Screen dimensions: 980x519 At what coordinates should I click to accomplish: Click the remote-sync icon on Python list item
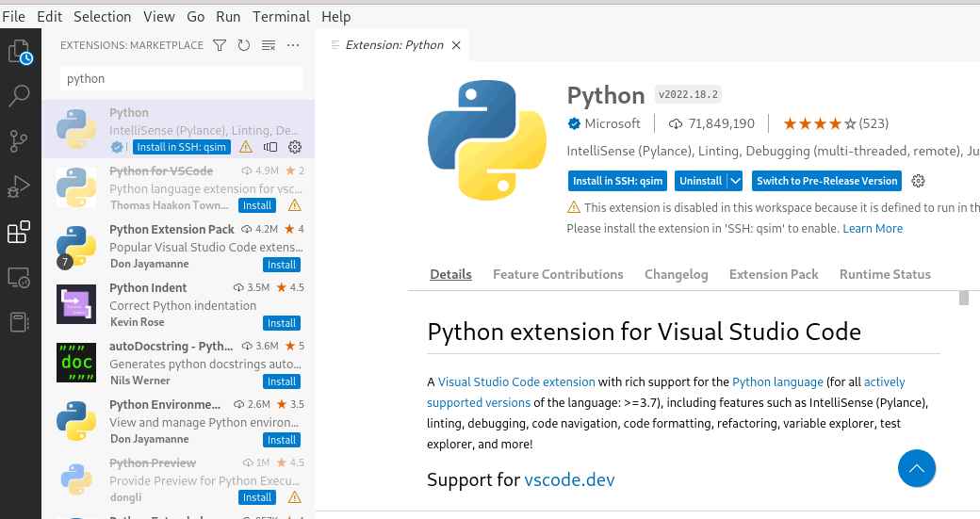(x=270, y=147)
